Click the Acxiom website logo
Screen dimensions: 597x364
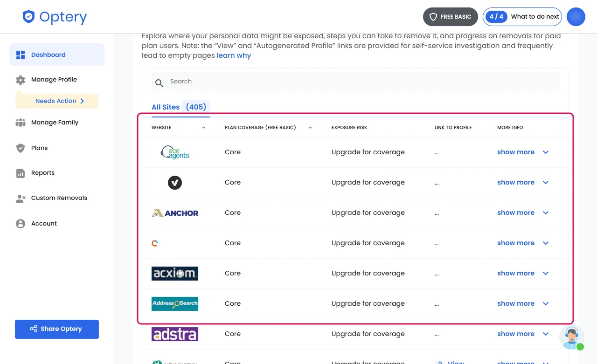(175, 274)
